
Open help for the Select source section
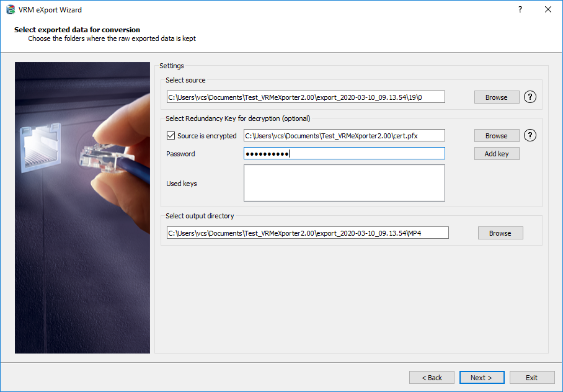pyautogui.click(x=530, y=97)
